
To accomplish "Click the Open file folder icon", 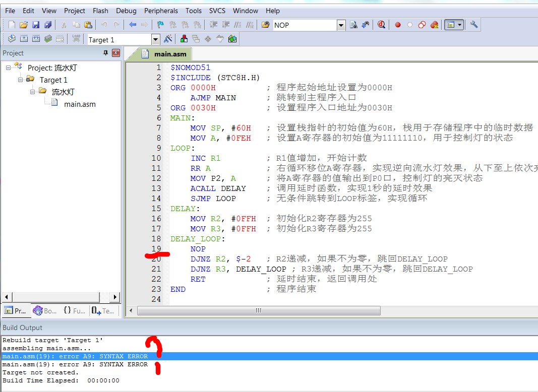I will 24,25.
